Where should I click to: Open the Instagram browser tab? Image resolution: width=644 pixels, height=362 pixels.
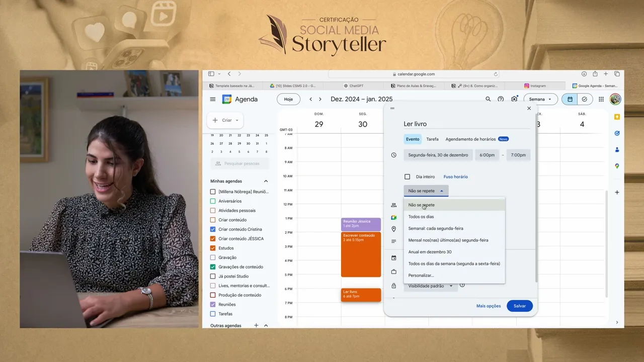tap(535, 85)
